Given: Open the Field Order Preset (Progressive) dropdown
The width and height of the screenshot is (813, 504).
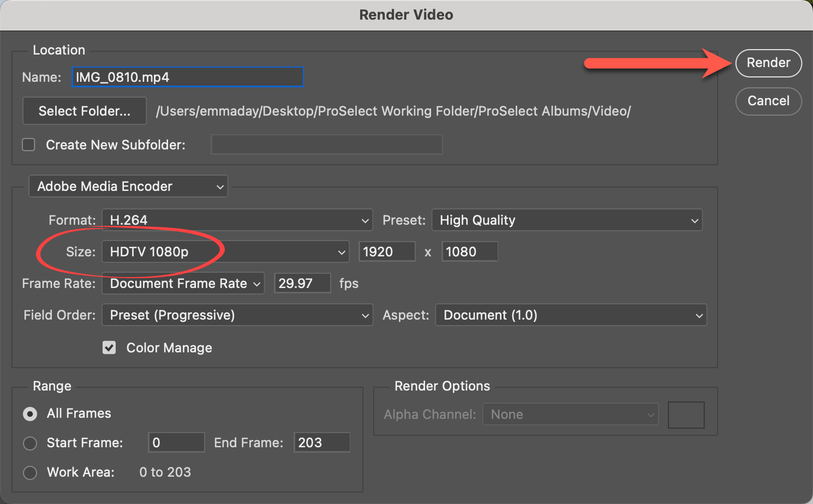Looking at the screenshot, I should coord(237,315).
